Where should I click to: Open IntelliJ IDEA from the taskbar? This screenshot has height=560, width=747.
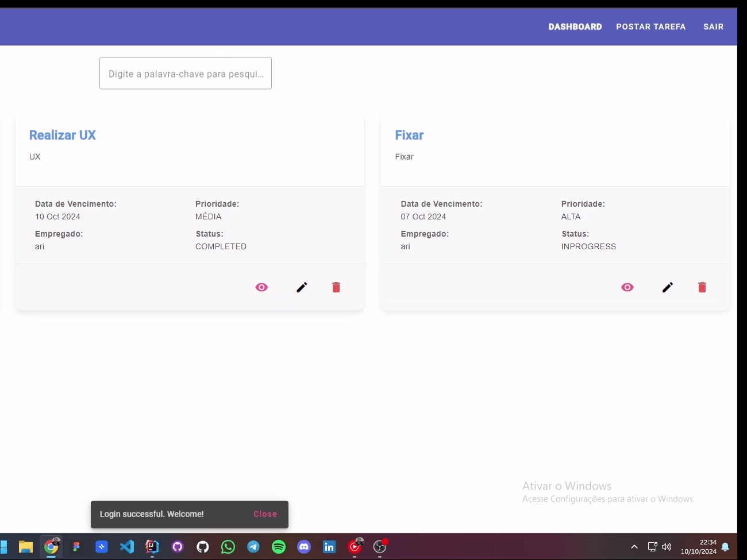152,547
